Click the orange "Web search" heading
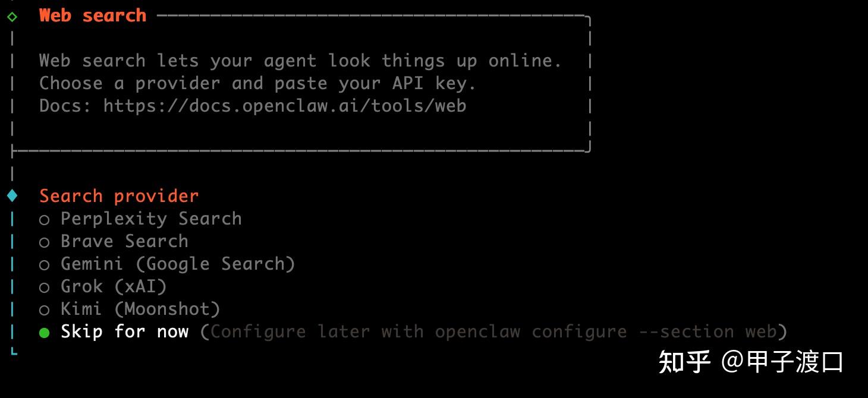This screenshot has width=868, height=398. coord(93,15)
